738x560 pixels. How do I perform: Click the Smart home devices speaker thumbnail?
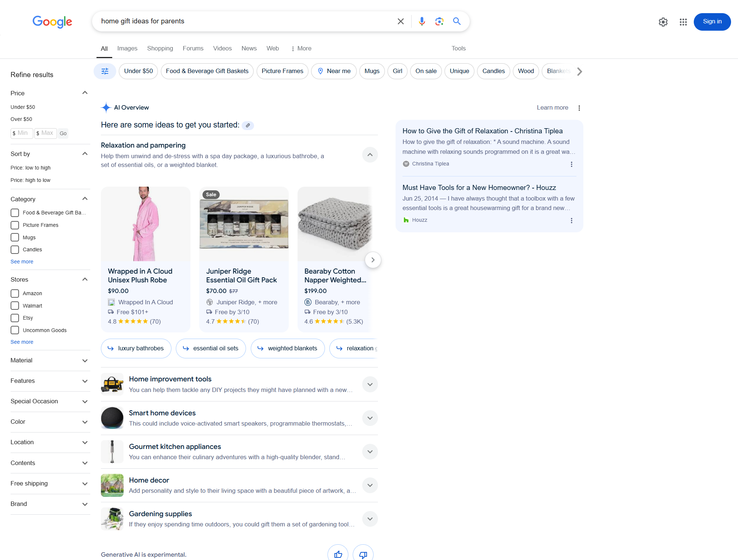click(x=112, y=418)
